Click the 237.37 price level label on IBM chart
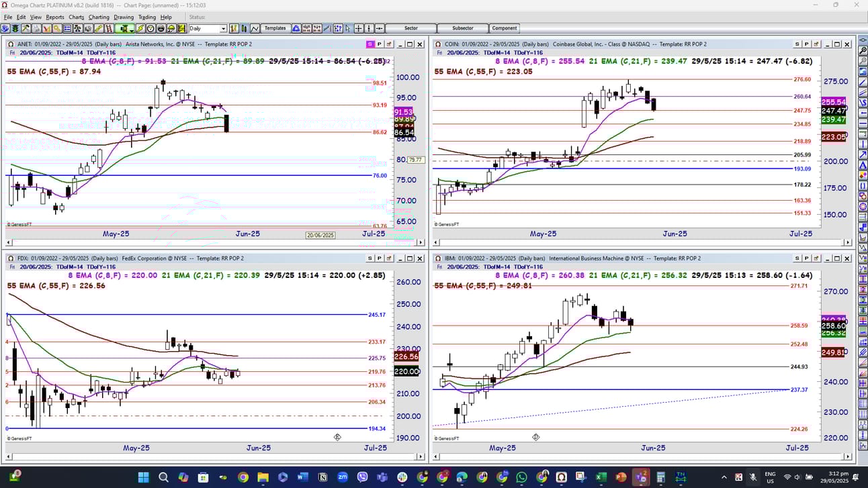Viewport: 868px width, 488px height. pos(798,390)
